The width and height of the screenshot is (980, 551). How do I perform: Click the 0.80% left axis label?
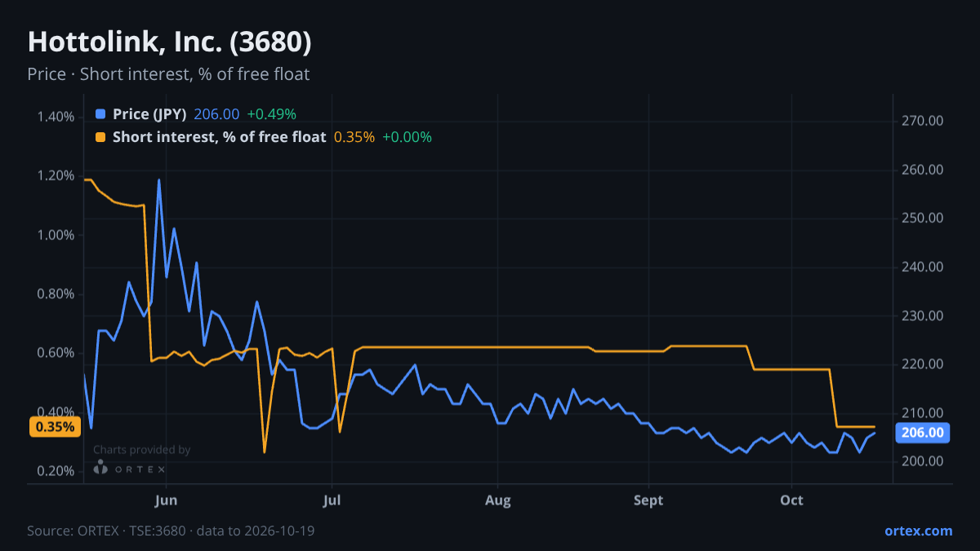tap(56, 294)
